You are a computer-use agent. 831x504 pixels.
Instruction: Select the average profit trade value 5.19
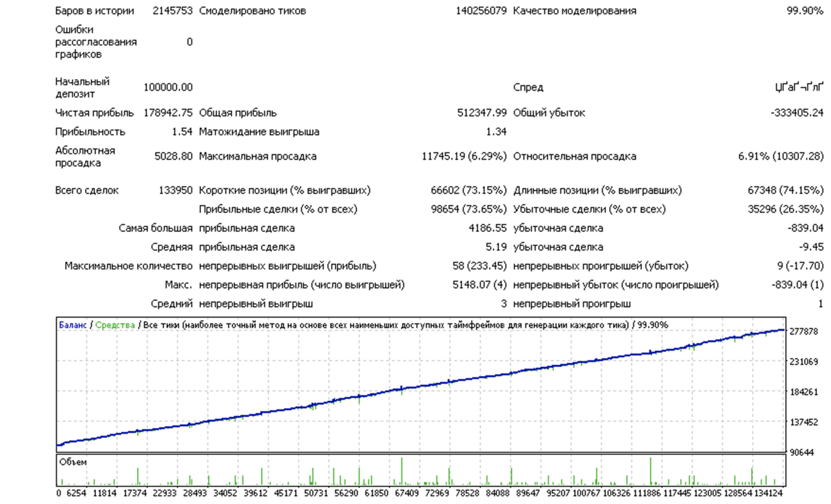497,247
